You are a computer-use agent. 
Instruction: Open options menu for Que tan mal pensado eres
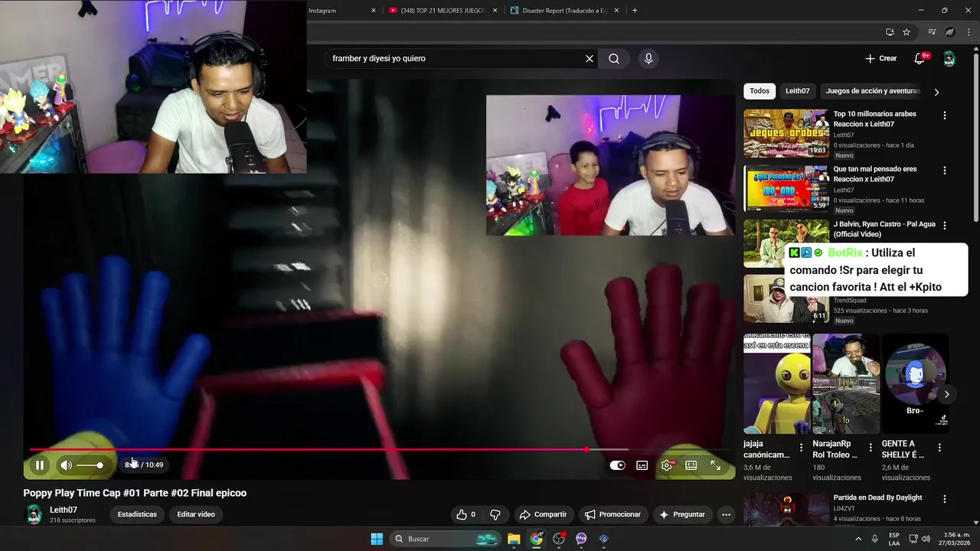tap(944, 171)
